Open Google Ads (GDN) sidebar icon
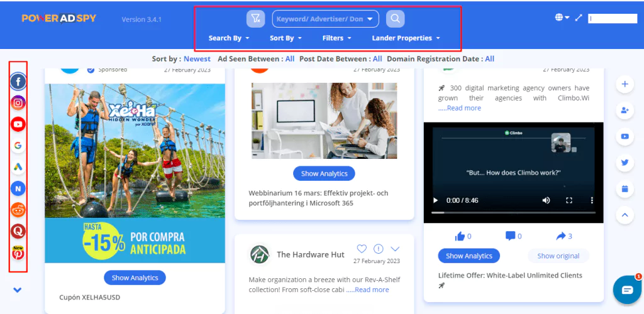 (x=18, y=167)
